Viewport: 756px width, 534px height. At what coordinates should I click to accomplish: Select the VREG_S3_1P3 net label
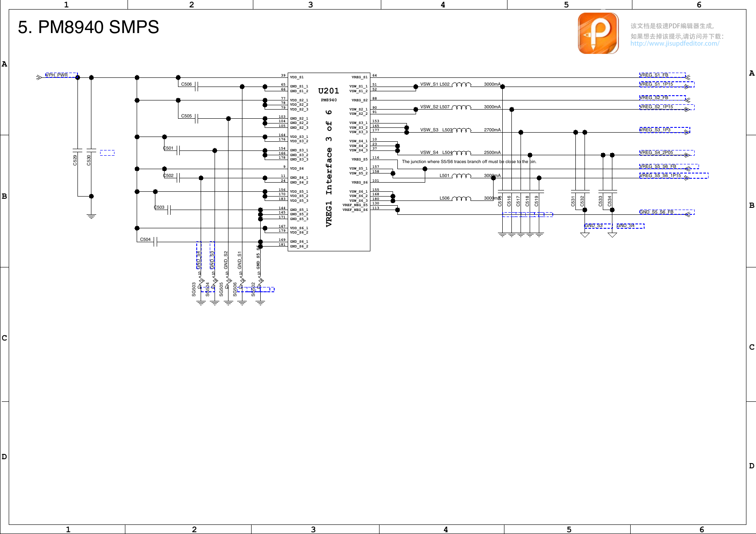(655, 130)
